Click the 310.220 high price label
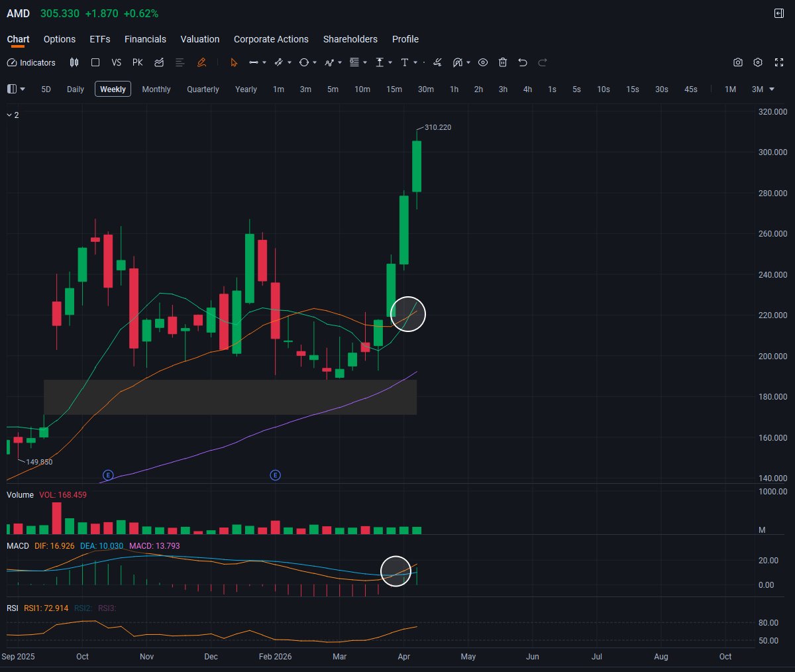 coord(438,127)
